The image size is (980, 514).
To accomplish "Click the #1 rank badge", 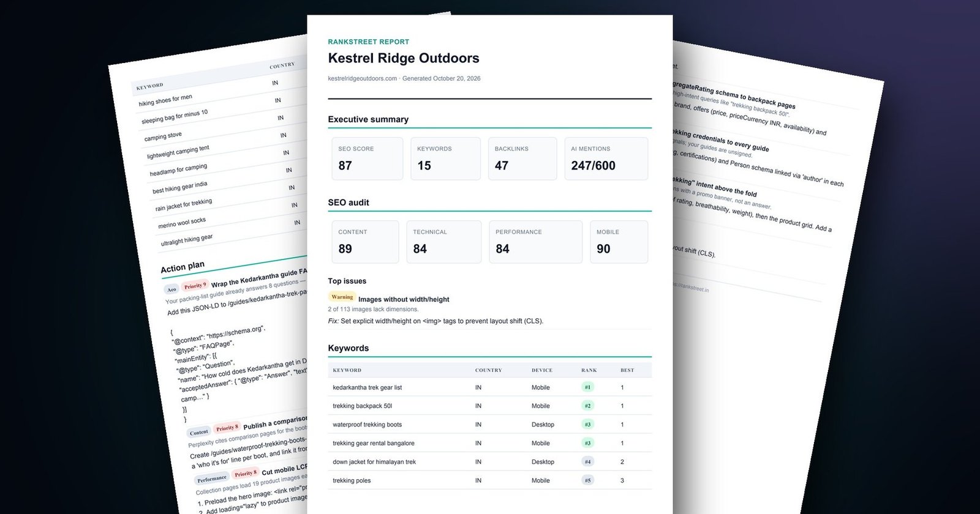I will (587, 387).
